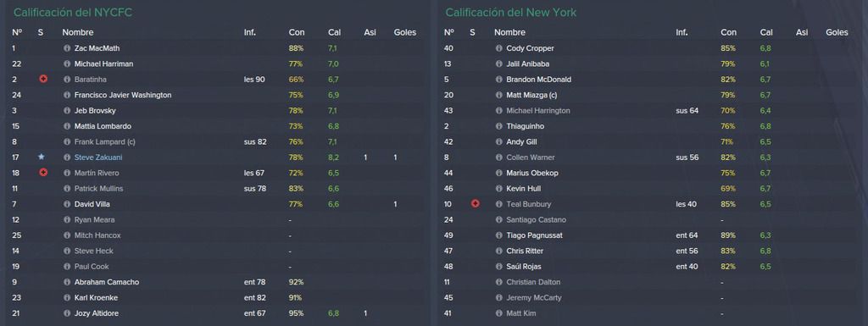Viewport: 868px width, 326px height.
Task: Sort NYCFC table by Cal column header
Action: (x=334, y=32)
